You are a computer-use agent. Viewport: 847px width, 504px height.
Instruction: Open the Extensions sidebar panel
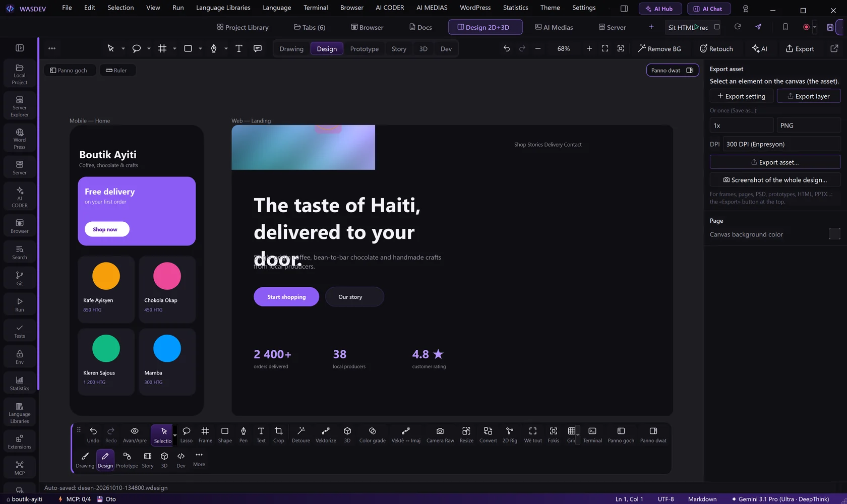[20, 442]
